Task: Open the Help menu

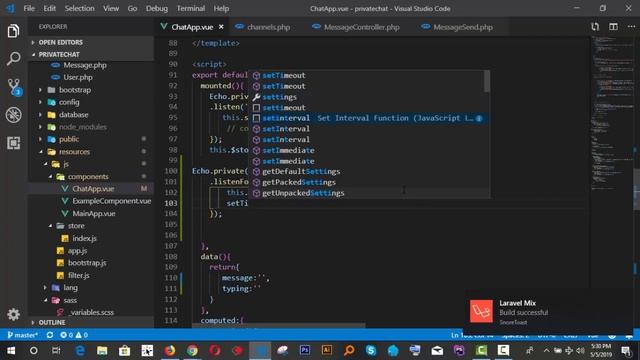Action: point(221,8)
